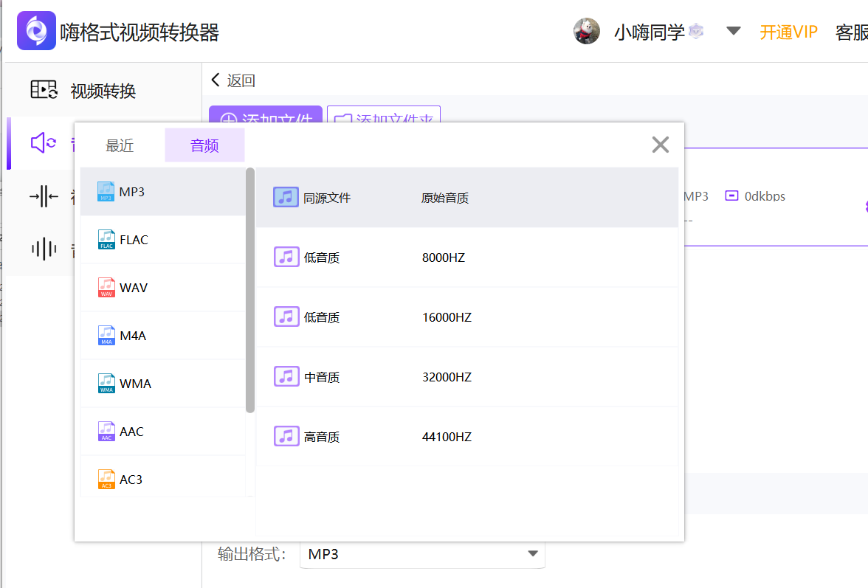Image resolution: width=868 pixels, height=588 pixels.
Task: Click the 小嗨同学 profile avatar
Action: click(586, 31)
